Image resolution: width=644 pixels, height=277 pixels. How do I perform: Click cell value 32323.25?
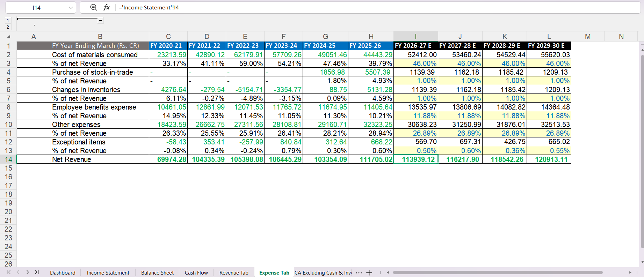(371, 125)
